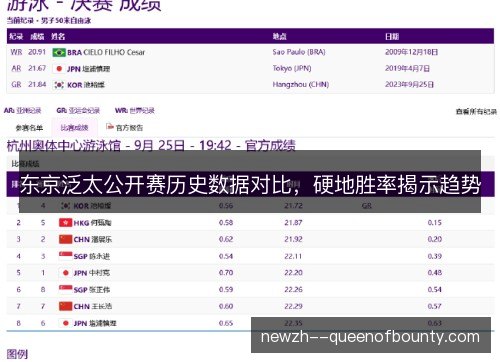Click the final time 21.92
The width and height of the screenshot is (500, 362).
[x=293, y=239]
